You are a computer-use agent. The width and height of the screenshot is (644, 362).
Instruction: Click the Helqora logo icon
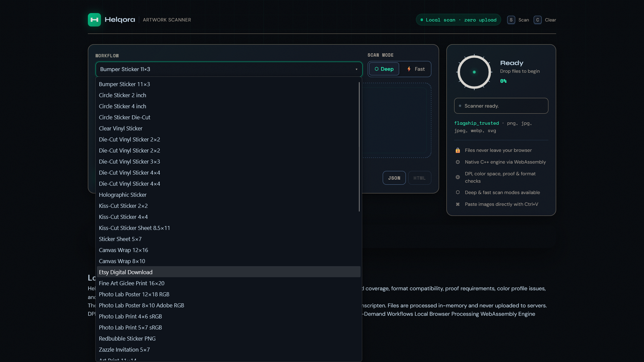click(94, 20)
